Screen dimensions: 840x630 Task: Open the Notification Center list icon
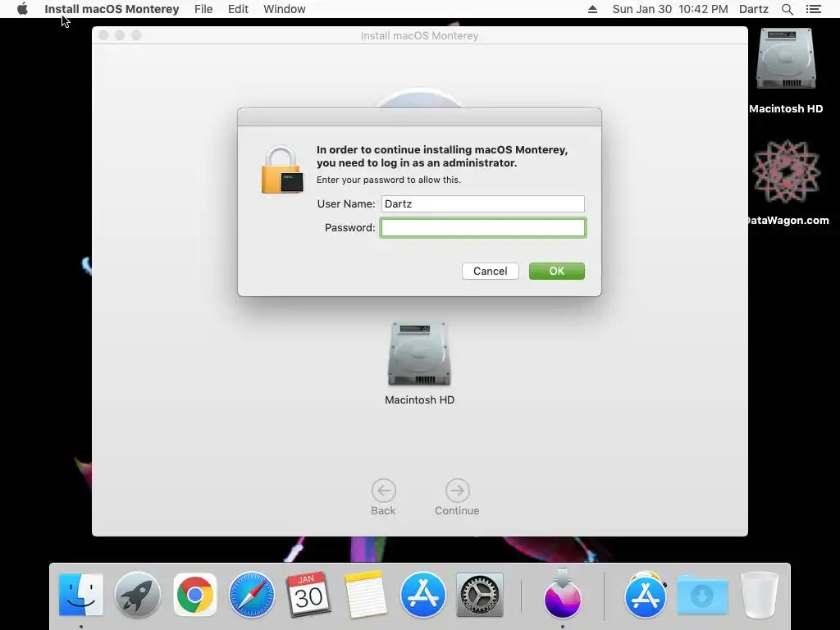coord(814,9)
